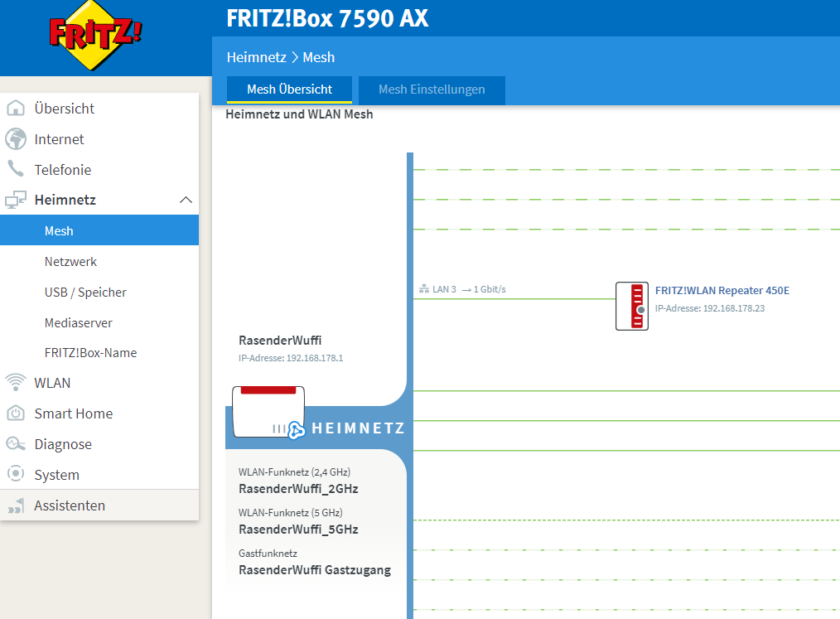This screenshot has width=840, height=619.
Task: Click the WLAN-Funknetz (5 GHz) label
Action: point(291,513)
